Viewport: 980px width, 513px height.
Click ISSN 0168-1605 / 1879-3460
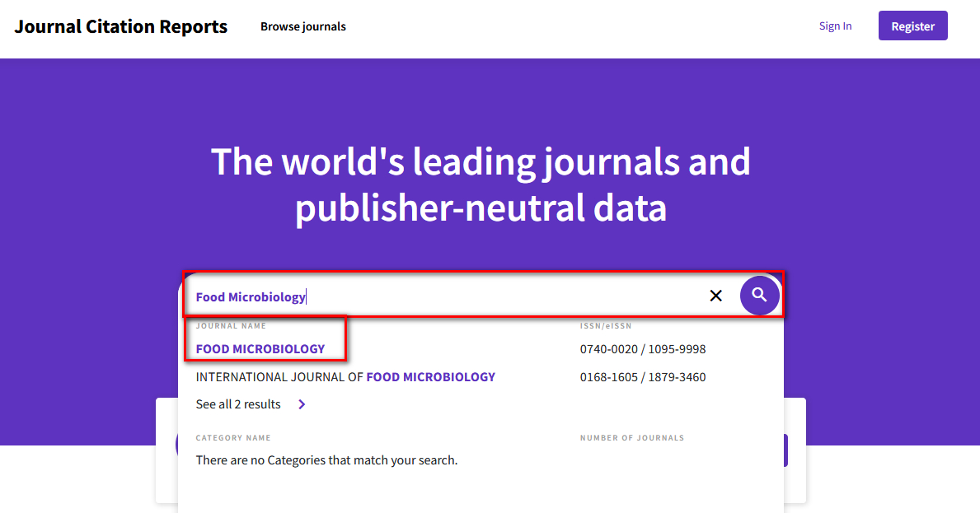643,377
